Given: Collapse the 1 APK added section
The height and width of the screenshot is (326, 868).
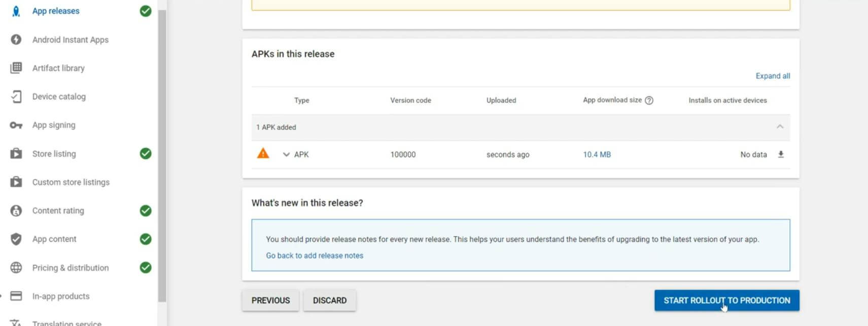Looking at the screenshot, I should pos(780,127).
